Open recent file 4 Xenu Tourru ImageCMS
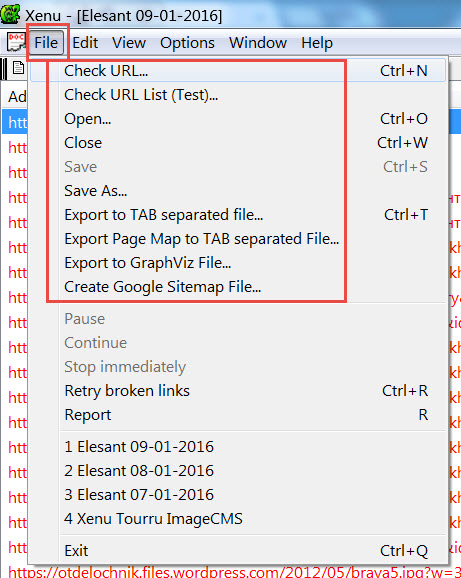This screenshot has height=578, width=461. [238, 518]
